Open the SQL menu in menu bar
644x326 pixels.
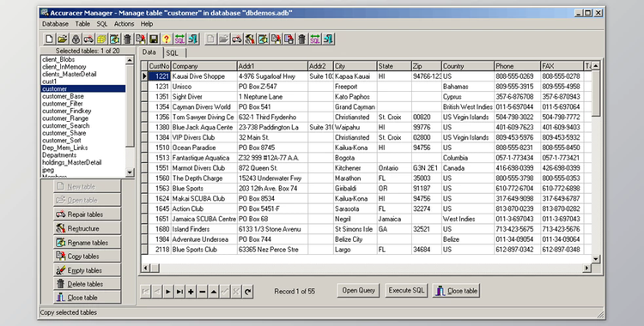[x=102, y=24]
